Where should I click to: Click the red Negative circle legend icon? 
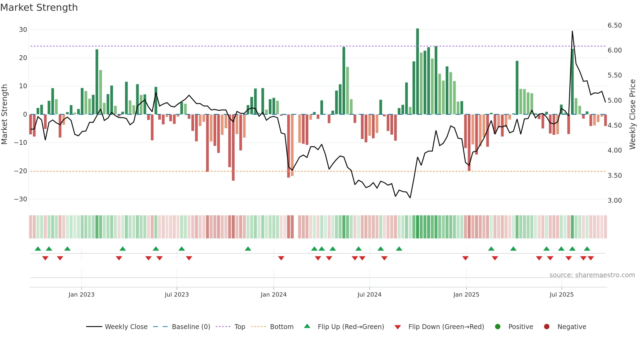pos(547,327)
